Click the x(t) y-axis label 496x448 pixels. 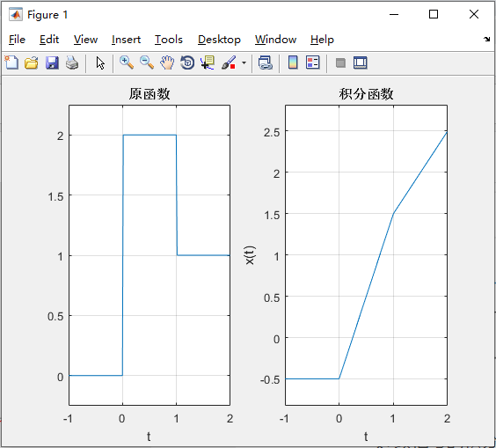250,255
